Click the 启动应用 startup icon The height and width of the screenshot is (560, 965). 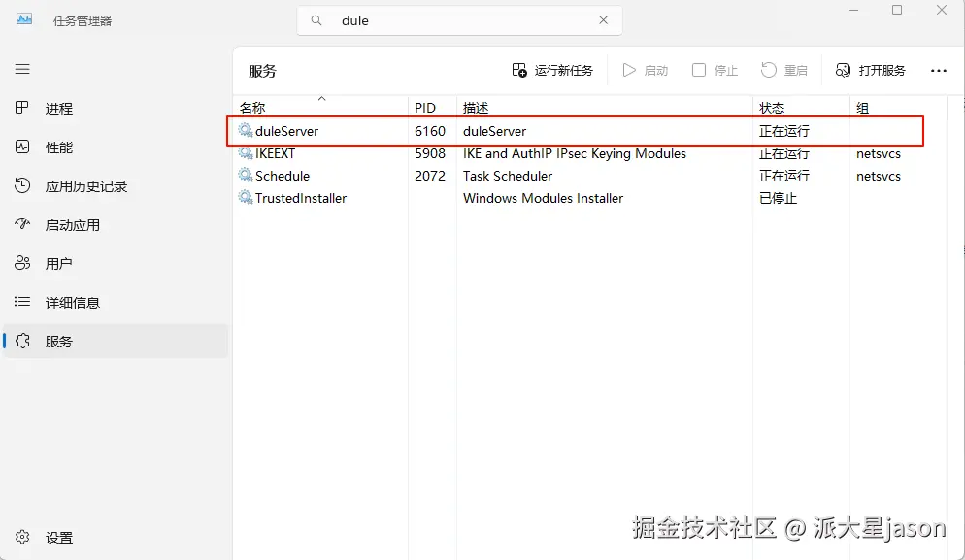[x=22, y=224]
